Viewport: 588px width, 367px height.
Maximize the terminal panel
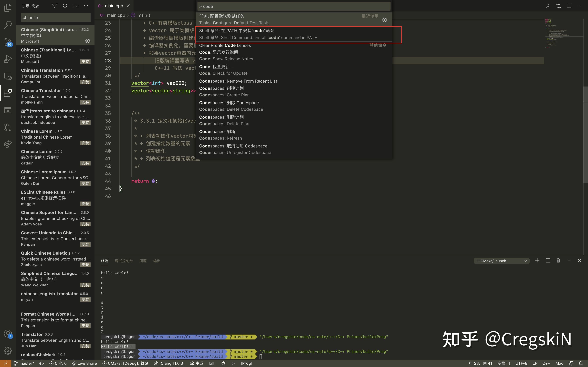coord(569,261)
